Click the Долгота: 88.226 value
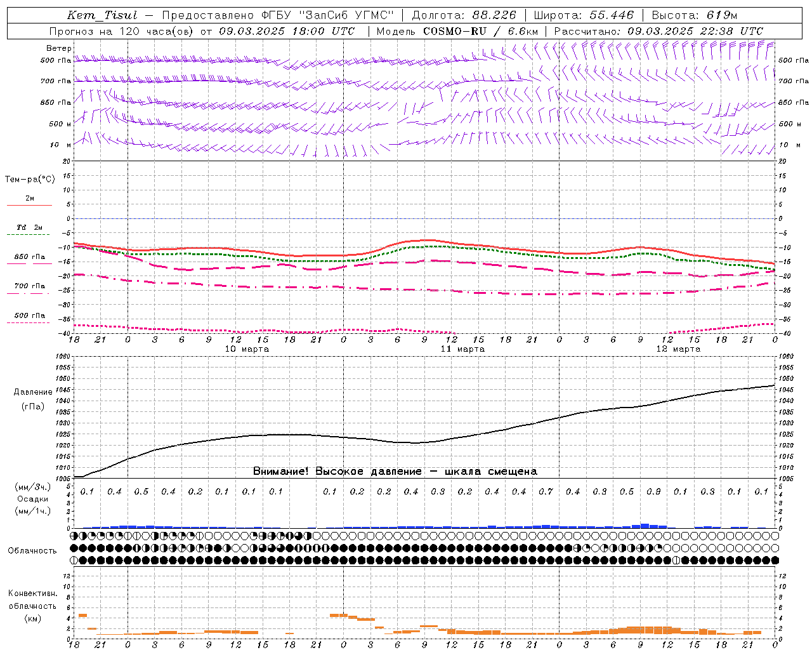Viewport: 812px width, 650px height. click(464, 15)
